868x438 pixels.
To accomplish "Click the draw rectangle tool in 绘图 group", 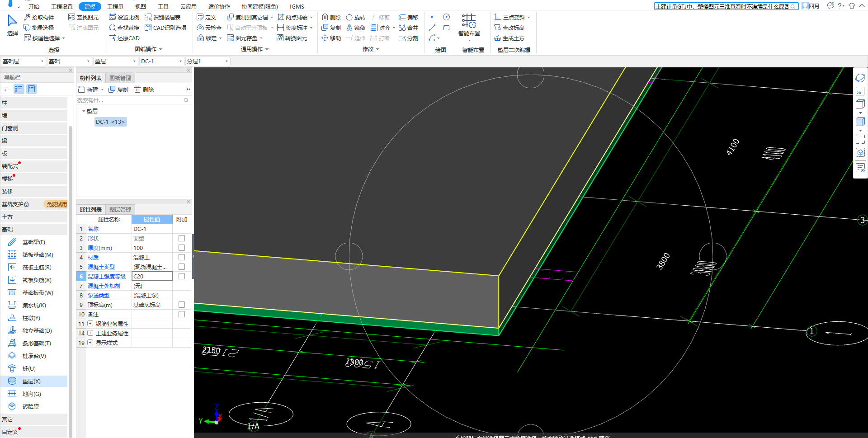I will (446, 28).
